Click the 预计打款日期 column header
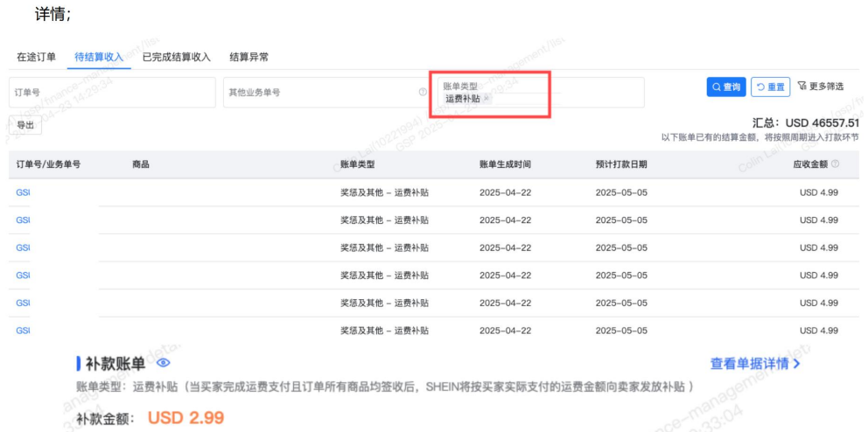The height and width of the screenshot is (432, 868). (x=621, y=164)
